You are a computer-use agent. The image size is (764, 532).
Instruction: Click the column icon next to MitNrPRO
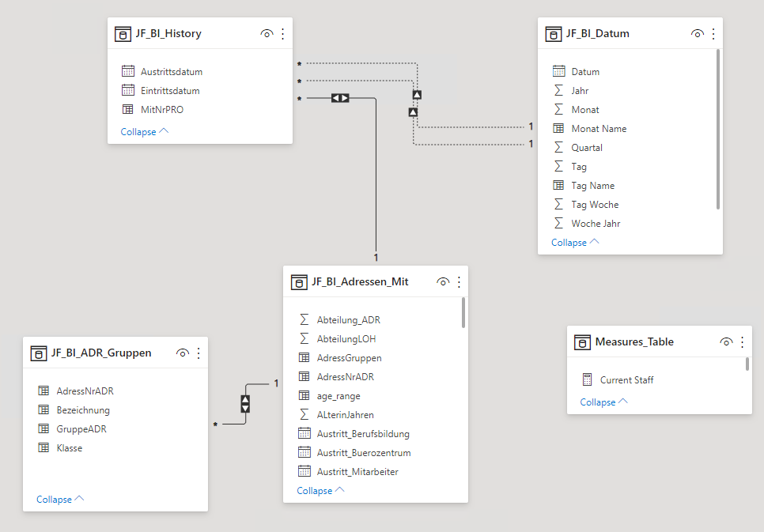click(x=127, y=109)
